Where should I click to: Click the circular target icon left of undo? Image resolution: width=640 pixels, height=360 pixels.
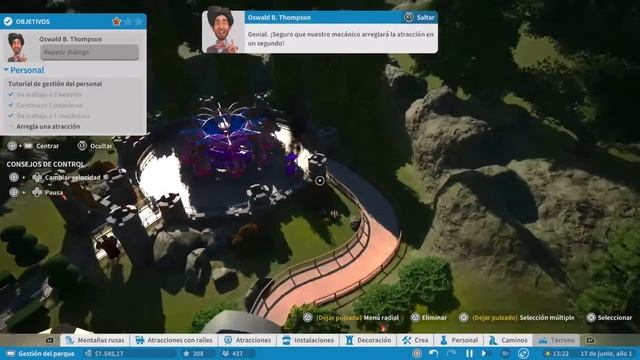pyautogui.click(x=417, y=353)
